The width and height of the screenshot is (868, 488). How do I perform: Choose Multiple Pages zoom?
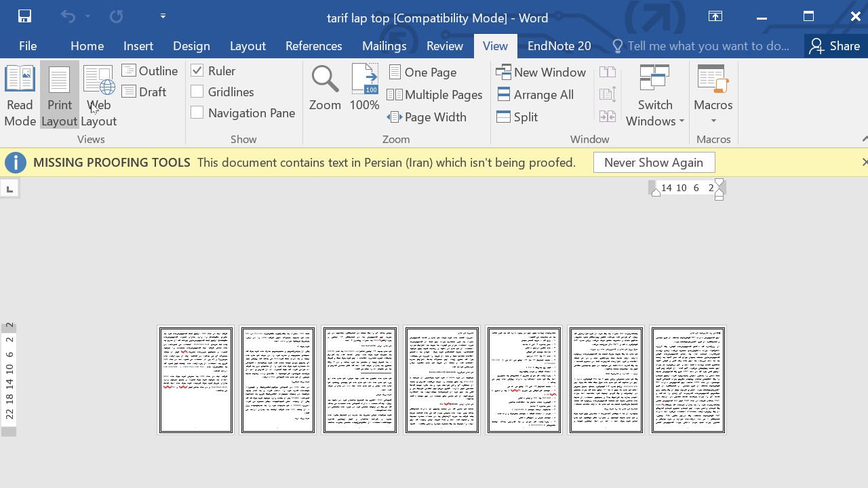(435, 95)
